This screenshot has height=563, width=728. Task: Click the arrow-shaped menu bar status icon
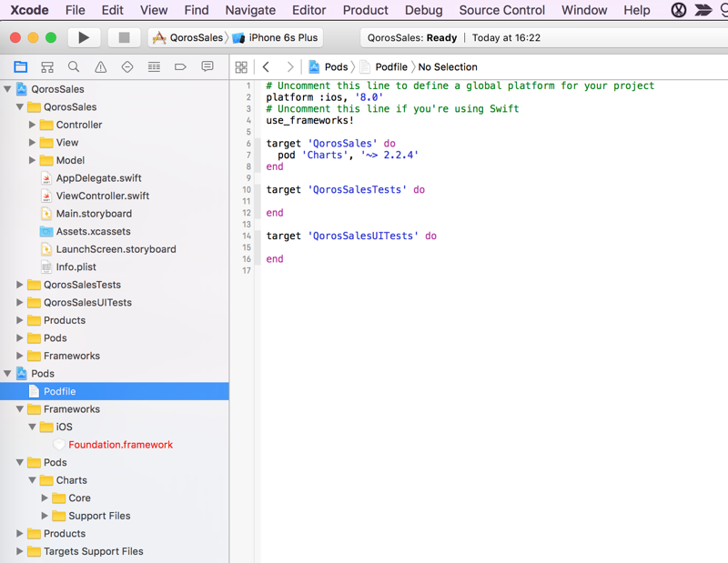(x=703, y=10)
